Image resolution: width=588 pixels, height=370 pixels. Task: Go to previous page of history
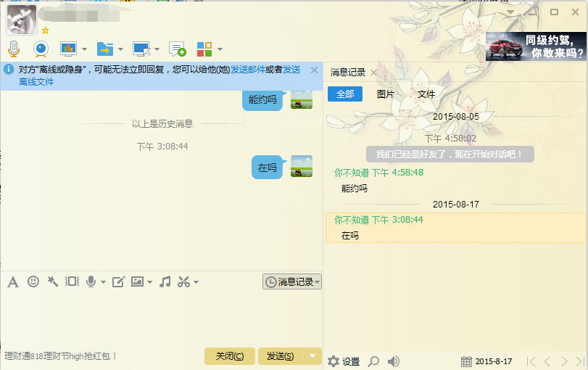coord(547,361)
